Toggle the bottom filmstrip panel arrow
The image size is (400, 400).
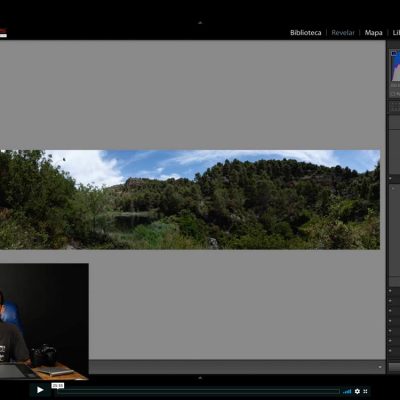pos(200,378)
